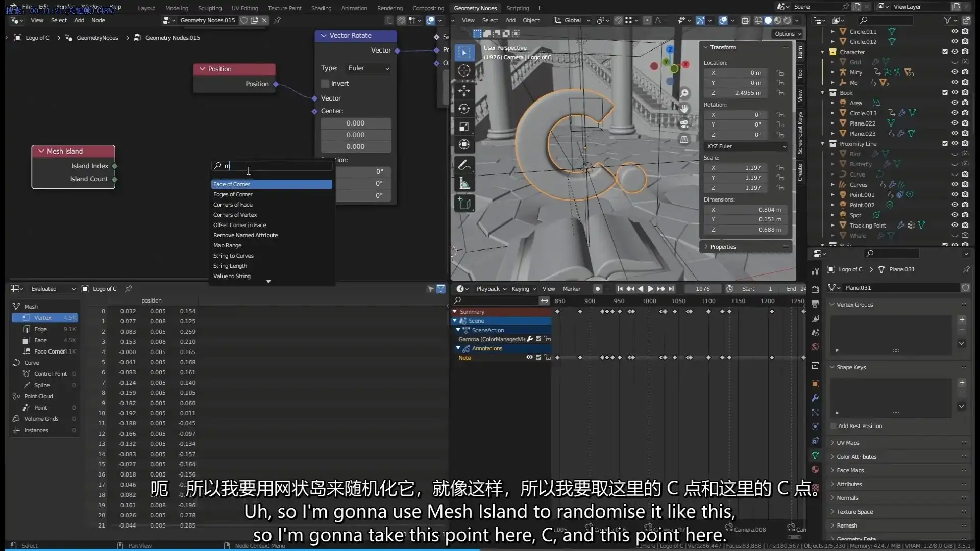Click the Options button in viewport header
The width and height of the screenshot is (980, 551).
[x=787, y=33]
